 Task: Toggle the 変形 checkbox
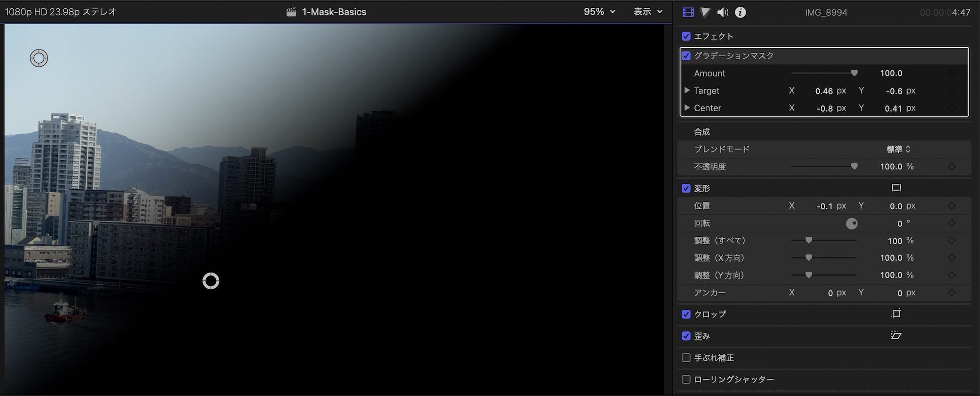[x=686, y=188]
